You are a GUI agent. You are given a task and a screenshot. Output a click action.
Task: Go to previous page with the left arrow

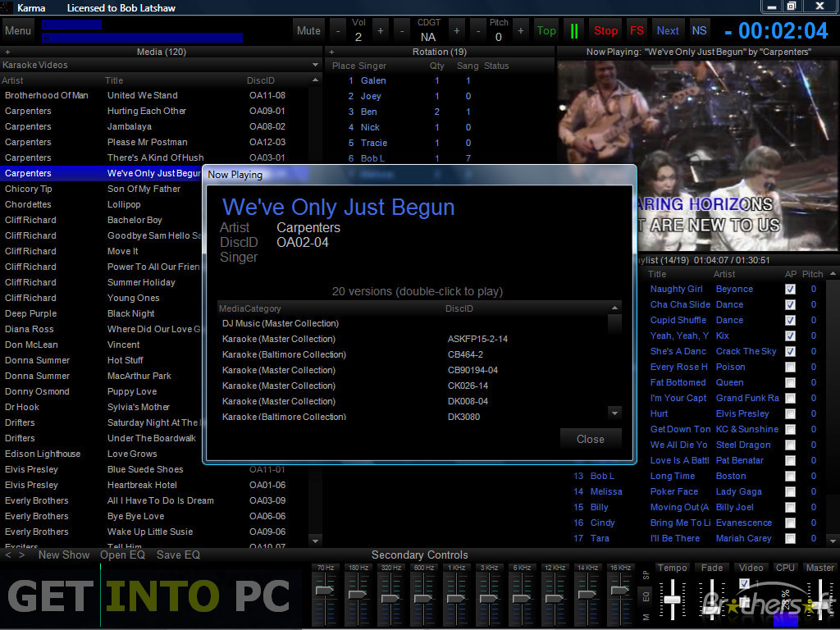[7, 555]
